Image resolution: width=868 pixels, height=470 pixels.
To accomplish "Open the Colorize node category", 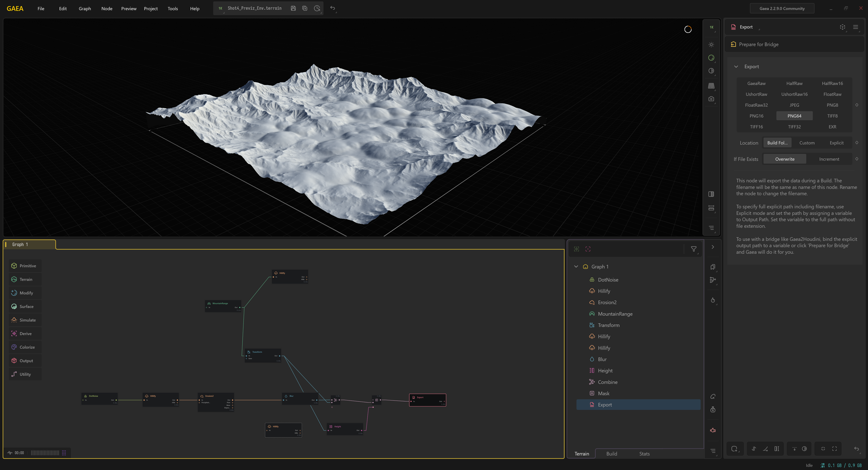I will [x=24, y=347].
